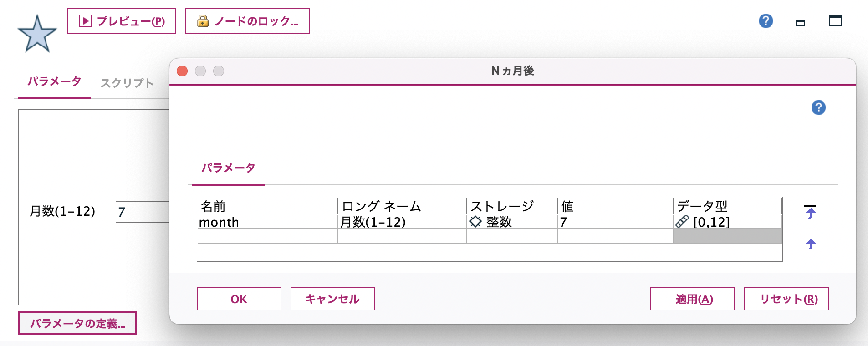The height and width of the screenshot is (346, 868).
Task: Open パラメータの定義 settings
Action: click(78, 323)
